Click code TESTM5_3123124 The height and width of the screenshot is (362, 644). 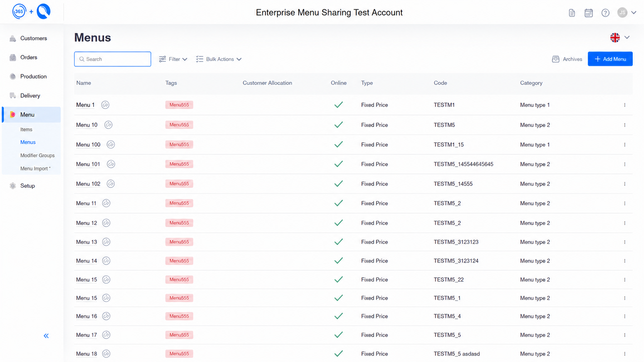456,260
